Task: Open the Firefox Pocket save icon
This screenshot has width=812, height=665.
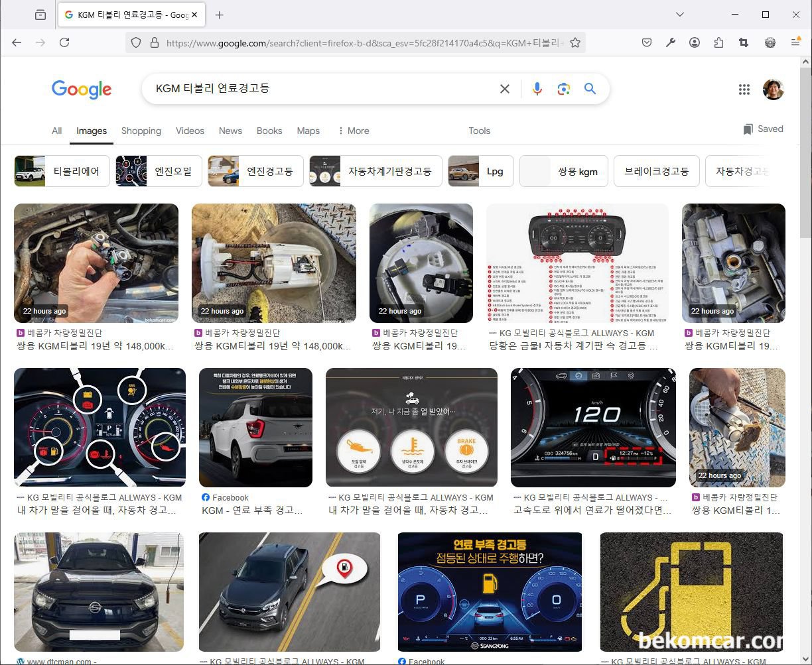Action: [647, 42]
